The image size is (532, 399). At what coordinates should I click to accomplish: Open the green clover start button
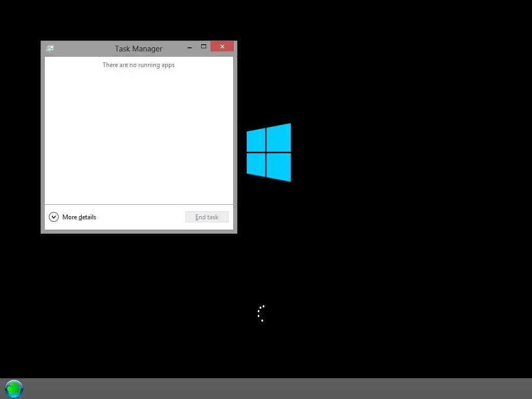click(14, 389)
